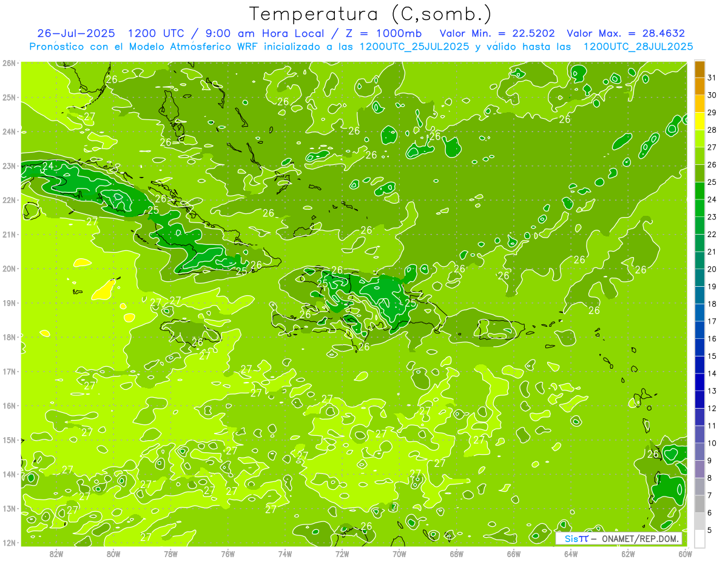Click the '66W' longitude axis label
This screenshot has width=728, height=562.
click(x=514, y=554)
